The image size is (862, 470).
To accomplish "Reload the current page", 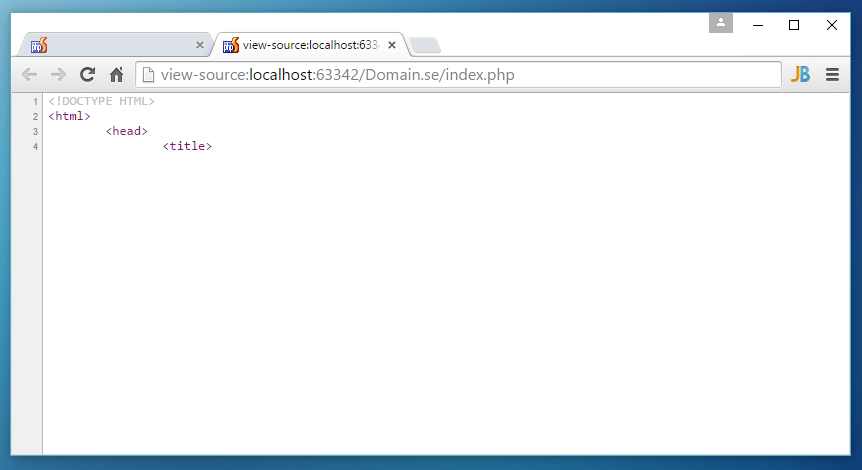I will click(x=88, y=74).
